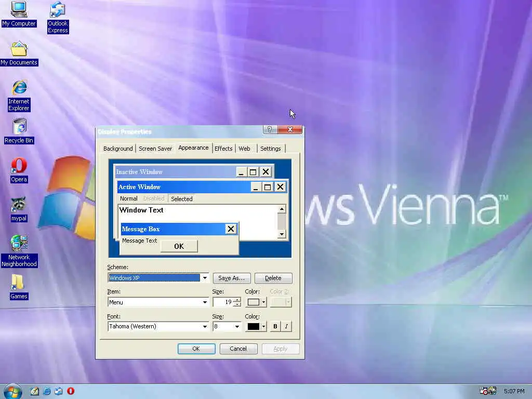This screenshot has width=532, height=399.
Task: Click the taskbar clock showing 5:07 PM
Action: (x=514, y=391)
